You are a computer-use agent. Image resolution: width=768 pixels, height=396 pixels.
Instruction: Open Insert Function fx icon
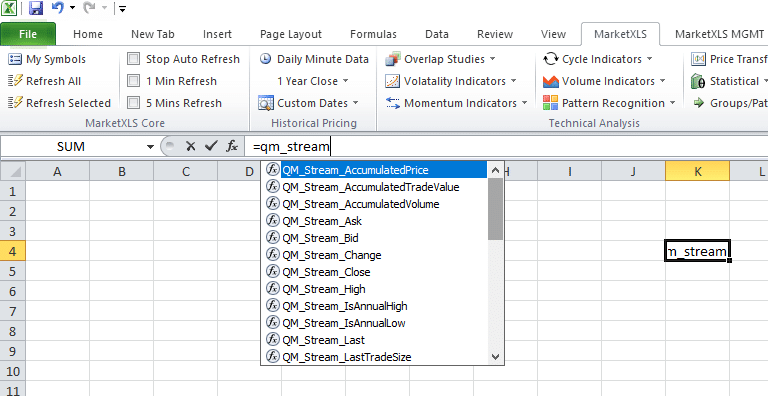point(232,146)
